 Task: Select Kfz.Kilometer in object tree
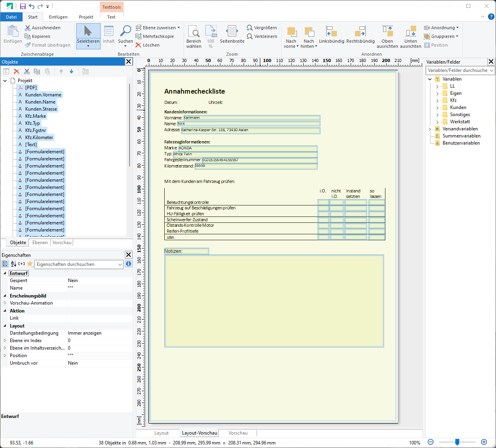(x=39, y=137)
